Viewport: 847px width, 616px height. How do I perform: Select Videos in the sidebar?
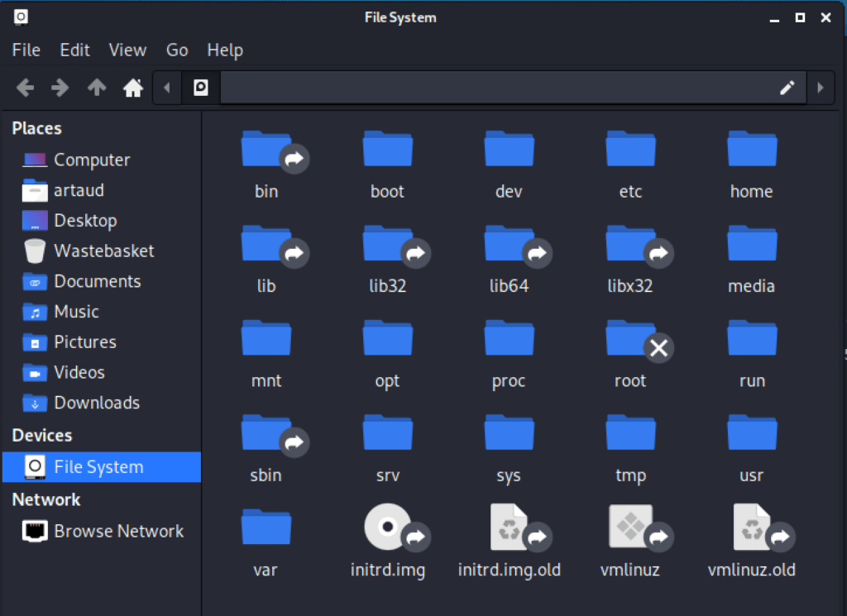click(x=102, y=372)
